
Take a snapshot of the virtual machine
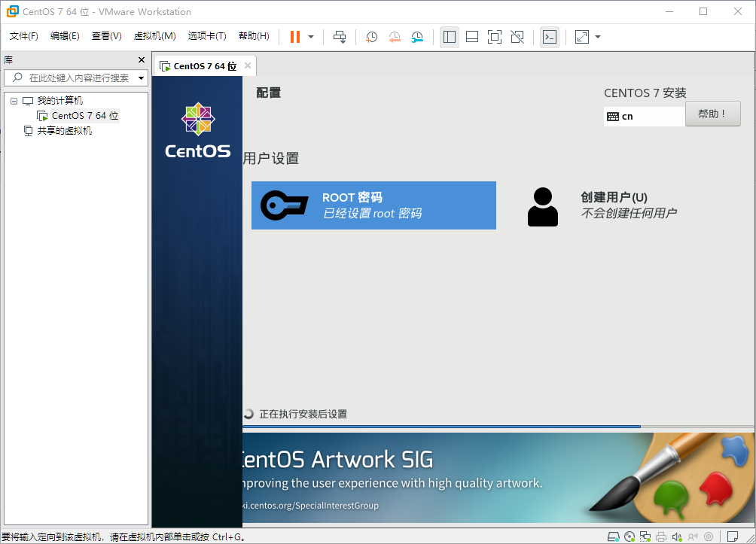[371, 37]
